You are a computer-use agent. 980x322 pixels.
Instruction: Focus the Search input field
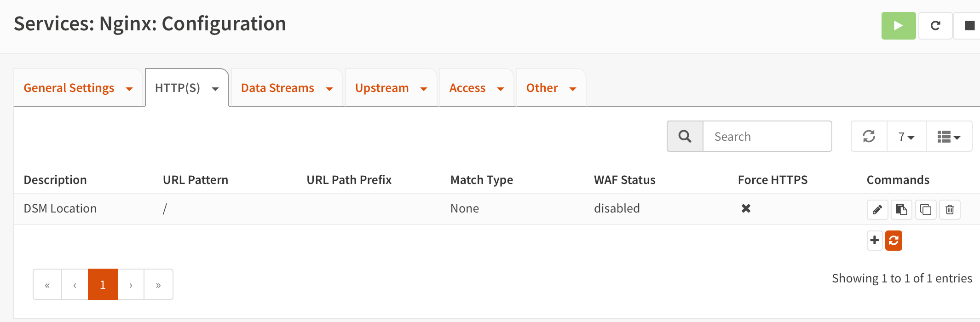pyautogui.click(x=767, y=137)
